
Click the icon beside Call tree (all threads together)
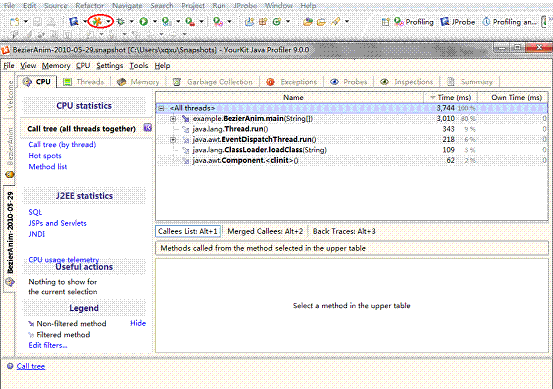148,128
